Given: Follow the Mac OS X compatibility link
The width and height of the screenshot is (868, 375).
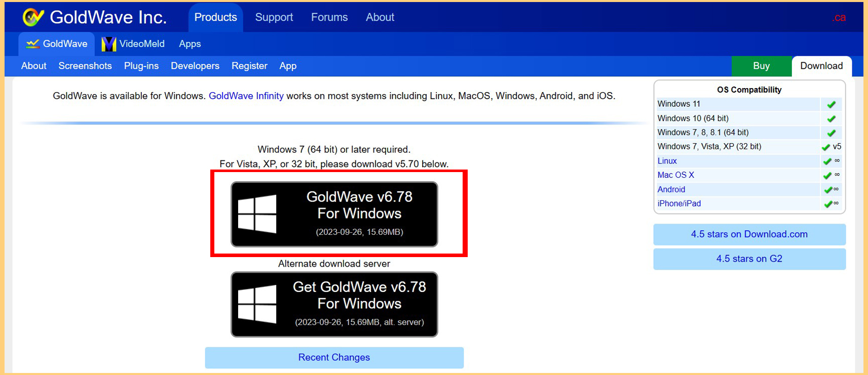Looking at the screenshot, I should 676,175.
